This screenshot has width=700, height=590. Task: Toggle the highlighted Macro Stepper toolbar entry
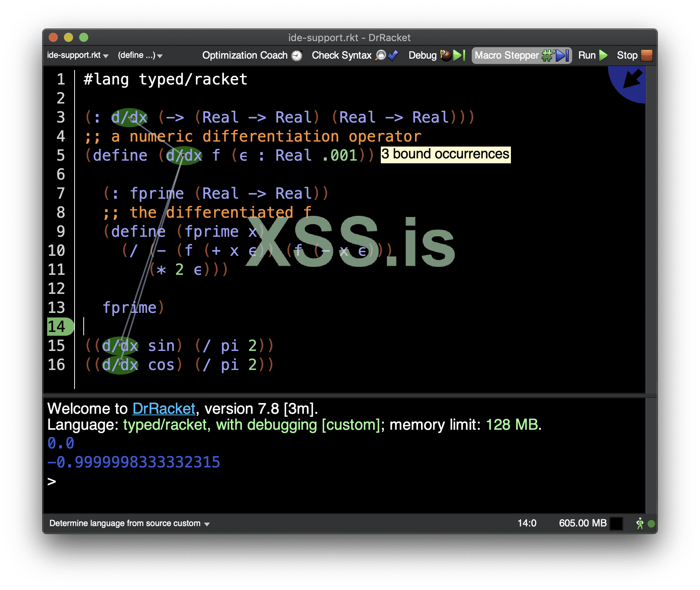[x=521, y=55]
